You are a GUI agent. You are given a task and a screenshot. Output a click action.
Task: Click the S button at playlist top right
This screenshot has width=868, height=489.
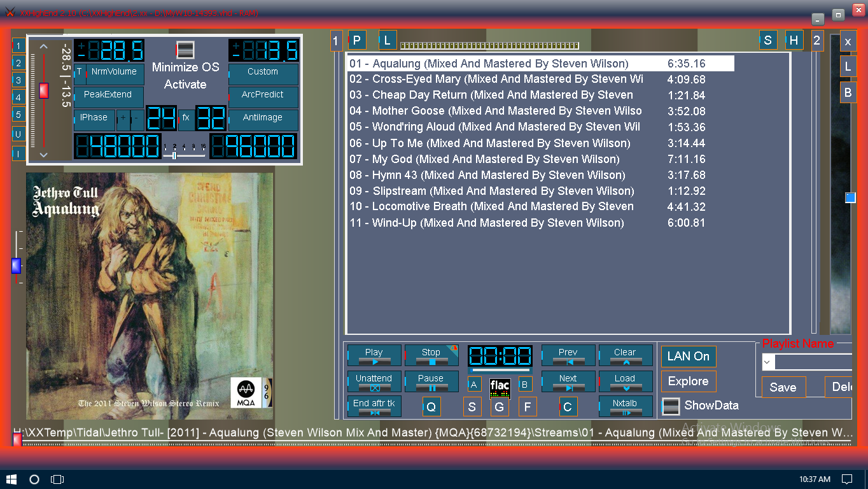tap(768, 40)
